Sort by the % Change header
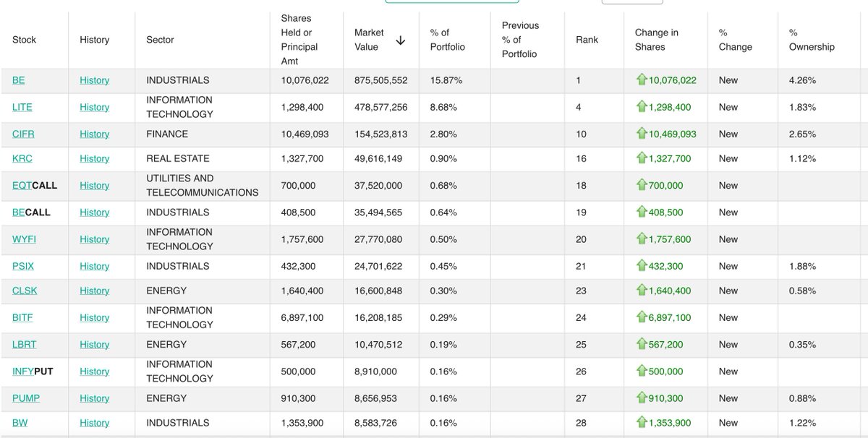The width and height of the screenshot is (868, 438). pyautogui.click(x=735, y=40)
